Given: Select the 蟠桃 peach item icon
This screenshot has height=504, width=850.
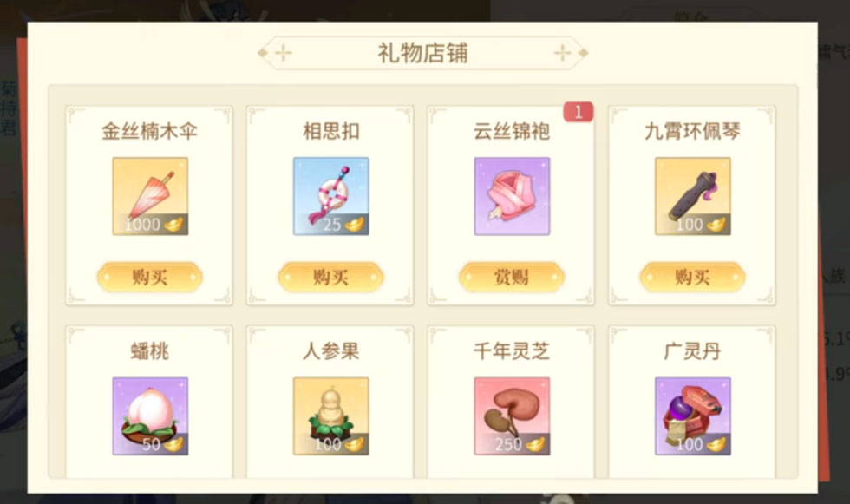Looking at the screenshot, I should (x=150, y=416).
